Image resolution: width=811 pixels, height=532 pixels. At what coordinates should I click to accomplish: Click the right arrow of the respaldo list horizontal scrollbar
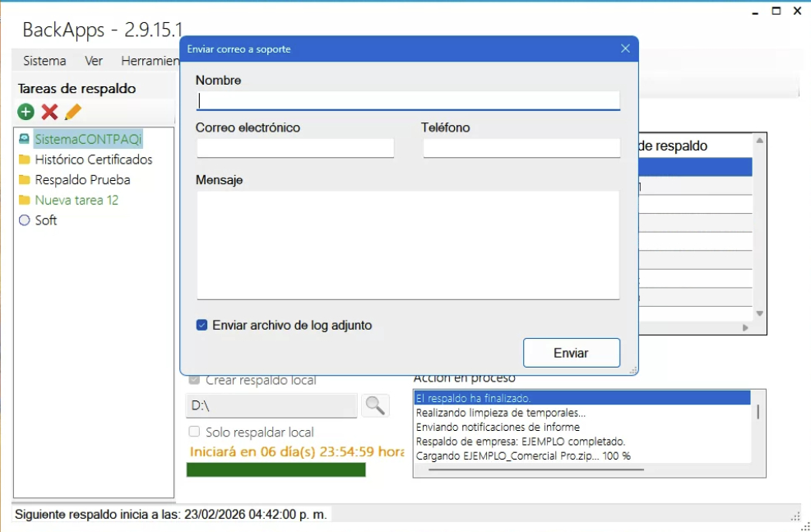coord(745,328)
